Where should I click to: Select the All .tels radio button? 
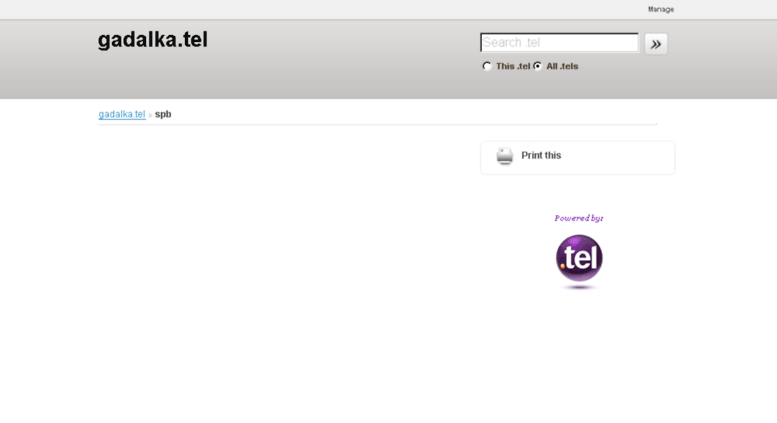(x=538, y=66)
